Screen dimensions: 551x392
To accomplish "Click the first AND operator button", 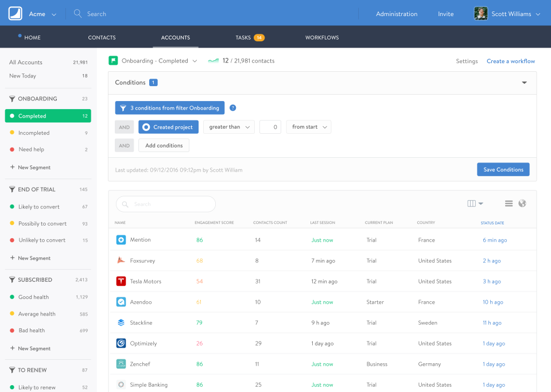I will (x=124, y=127).
